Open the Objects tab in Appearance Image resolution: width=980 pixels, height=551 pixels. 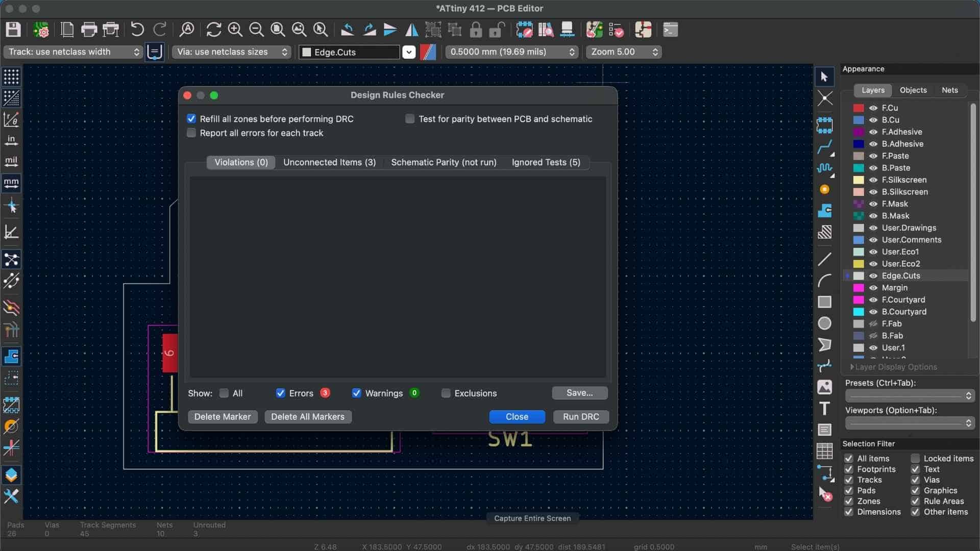tap(913, 90)
